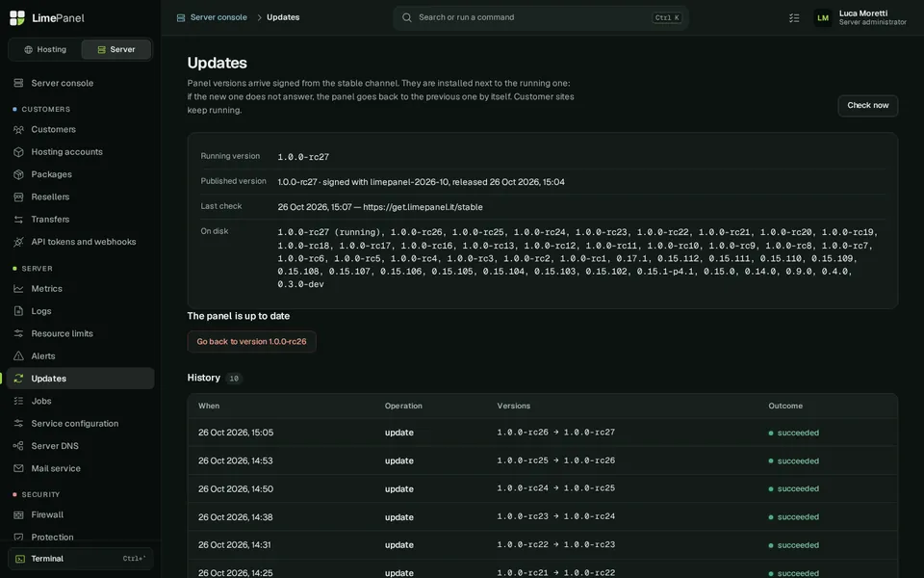Select the 26 Oct 2026, 14:31 history row
Screen dimensions: 924x578
point(542,545)
